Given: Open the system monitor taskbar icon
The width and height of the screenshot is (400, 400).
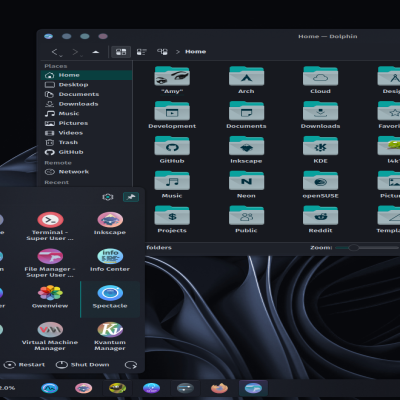Looking at the screenshot, I should 49,388.
